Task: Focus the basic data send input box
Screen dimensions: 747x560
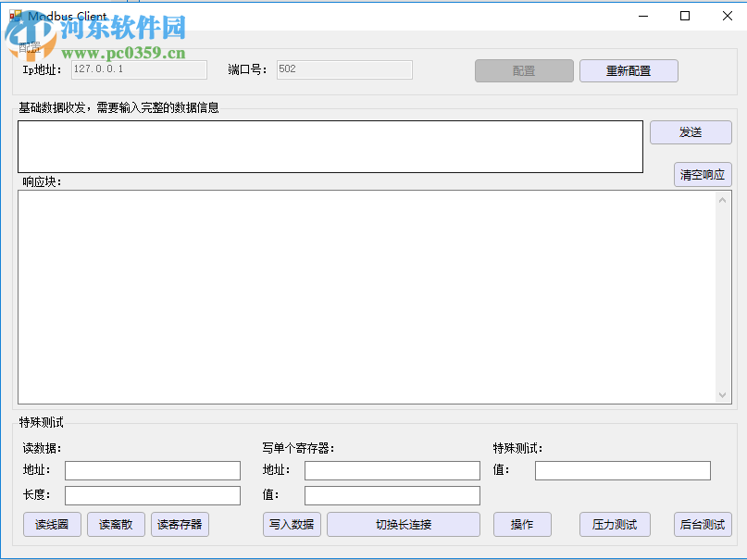Action: click(x=329, y=145)
